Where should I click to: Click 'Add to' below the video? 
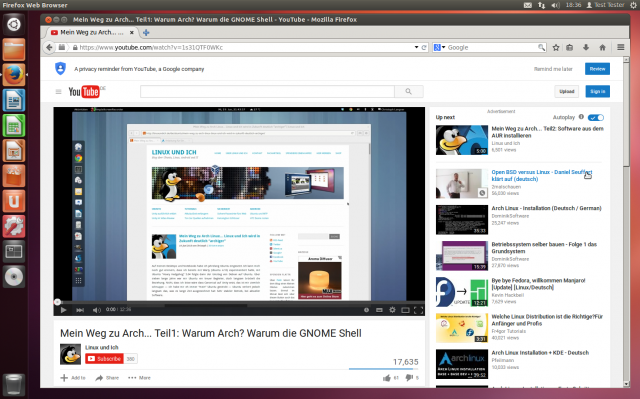click(x=73, y=378)
